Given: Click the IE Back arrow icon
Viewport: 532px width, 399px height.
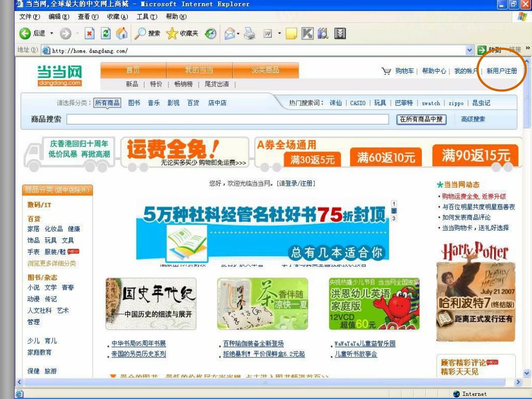Looking at the screenshot, I should click(25, 33).
